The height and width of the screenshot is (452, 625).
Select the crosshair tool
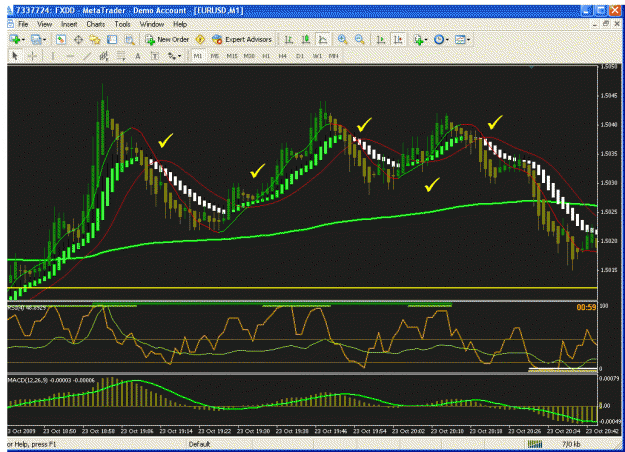(x=32, y=56)
